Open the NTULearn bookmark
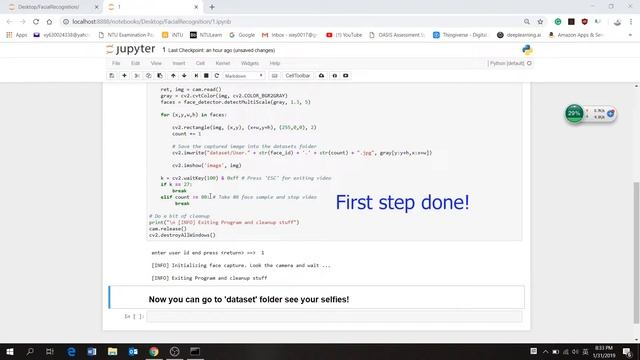 206,35
